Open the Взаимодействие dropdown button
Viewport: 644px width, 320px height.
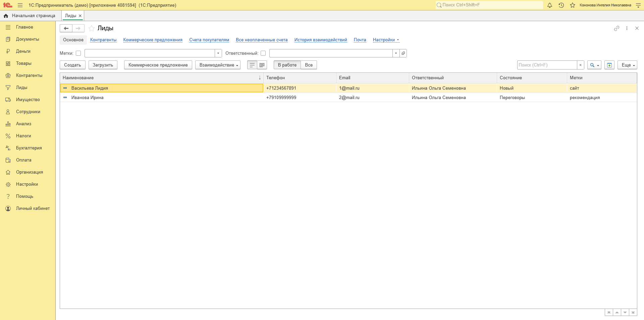[x=218, y=65]
